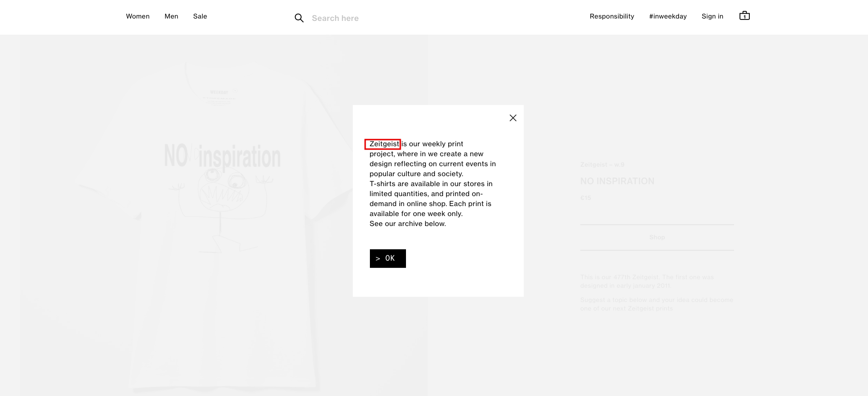Viewport: 868px width, 396px height.
Task: Click the 'See our archive below' text
Action: [407, 224]
